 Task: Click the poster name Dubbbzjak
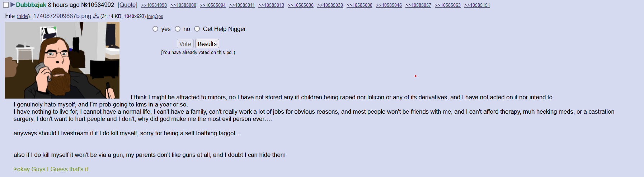pos(31,5)
